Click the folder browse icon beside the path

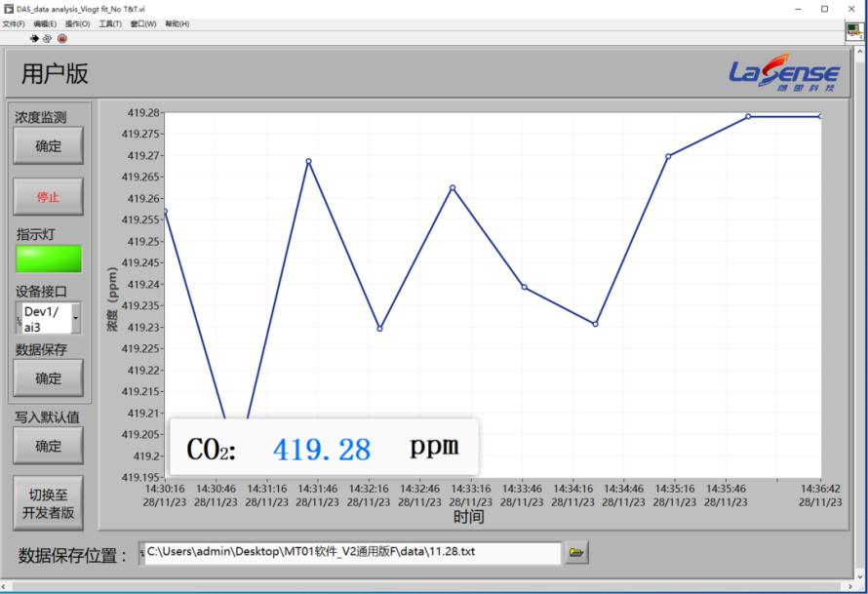(x=576, y=554)
